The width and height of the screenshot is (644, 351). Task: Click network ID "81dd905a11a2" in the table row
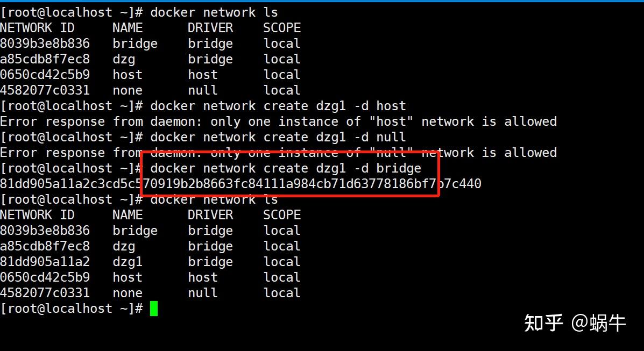45,262
